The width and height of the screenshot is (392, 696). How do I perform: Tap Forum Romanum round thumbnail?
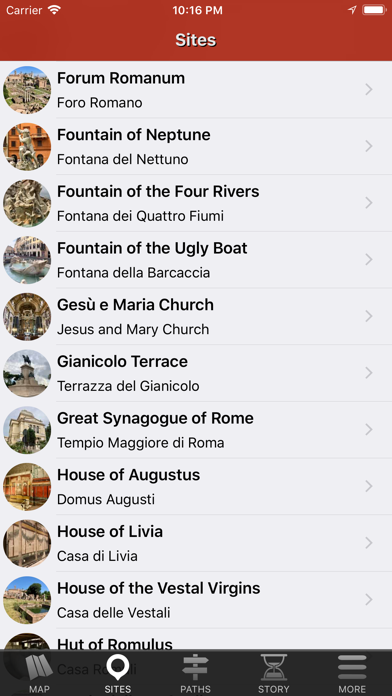point(27,90)
